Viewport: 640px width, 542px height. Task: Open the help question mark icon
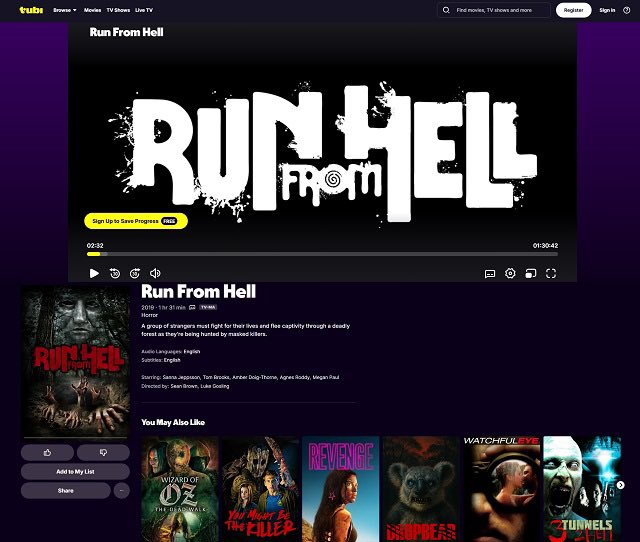[627, 10]
